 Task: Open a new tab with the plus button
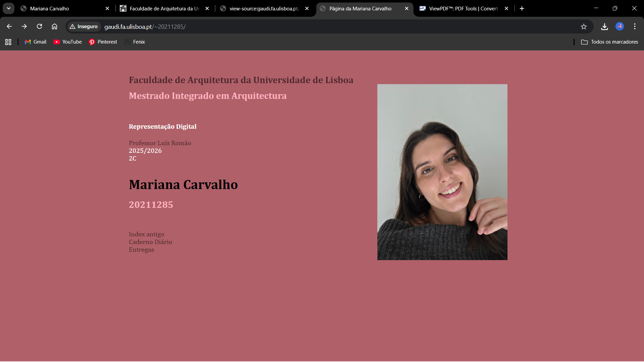point(522,8)
